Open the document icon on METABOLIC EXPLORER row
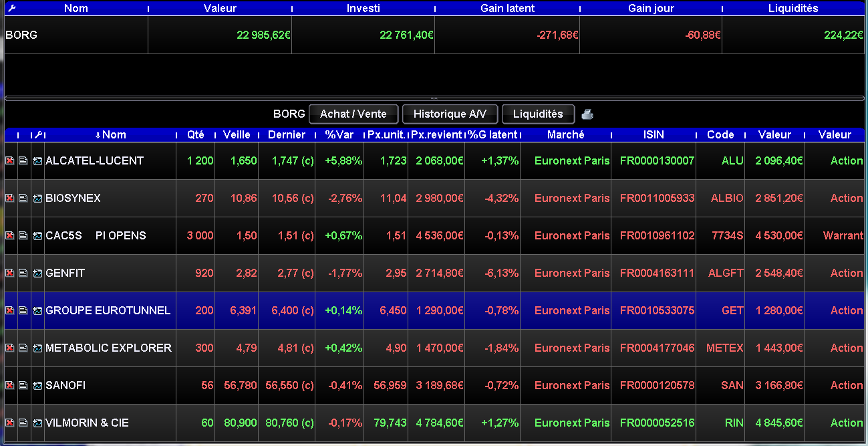The width and height of the screenshot is (868, 446). pos(23,348)
